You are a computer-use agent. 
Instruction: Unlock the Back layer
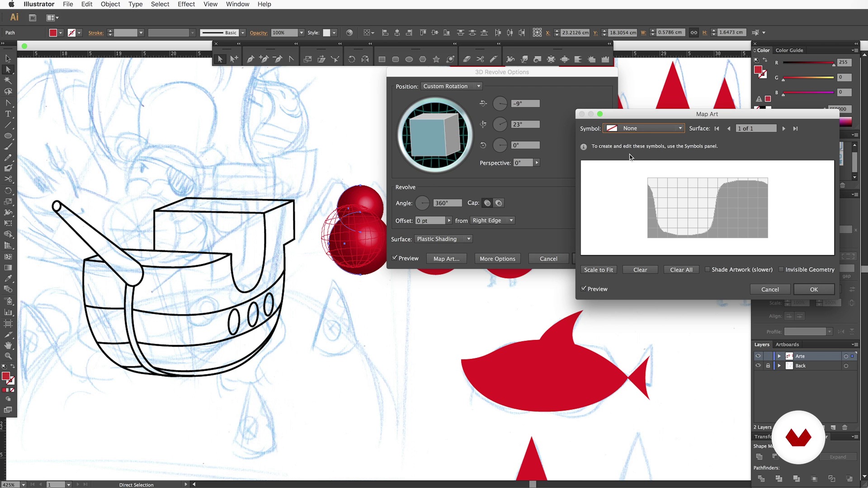click(768, 366)
